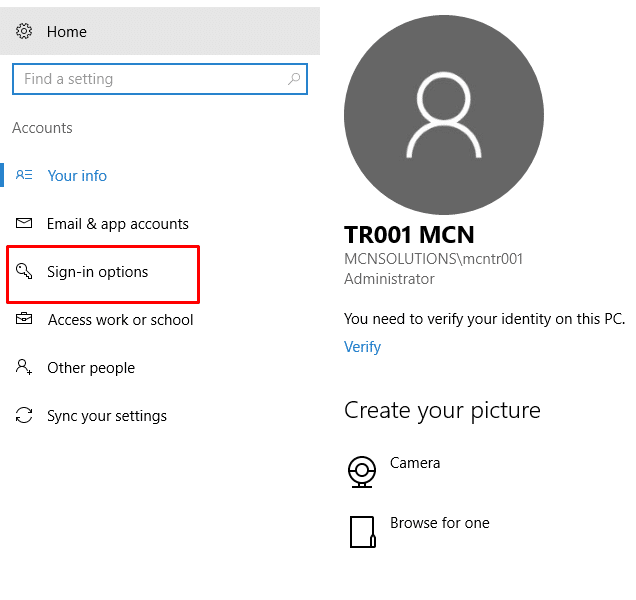Go back to Settings Home
The width and height of the screenshot is (636, 600).
[x=67, y=32]
